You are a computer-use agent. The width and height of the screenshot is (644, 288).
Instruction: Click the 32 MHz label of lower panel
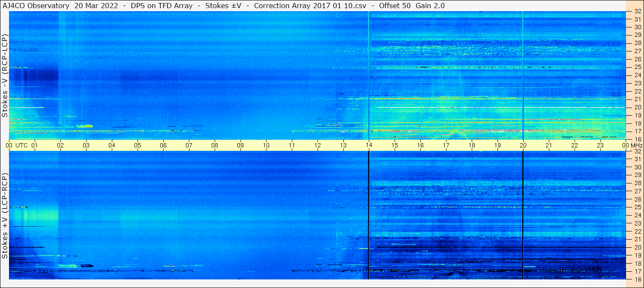coord(637,151)
